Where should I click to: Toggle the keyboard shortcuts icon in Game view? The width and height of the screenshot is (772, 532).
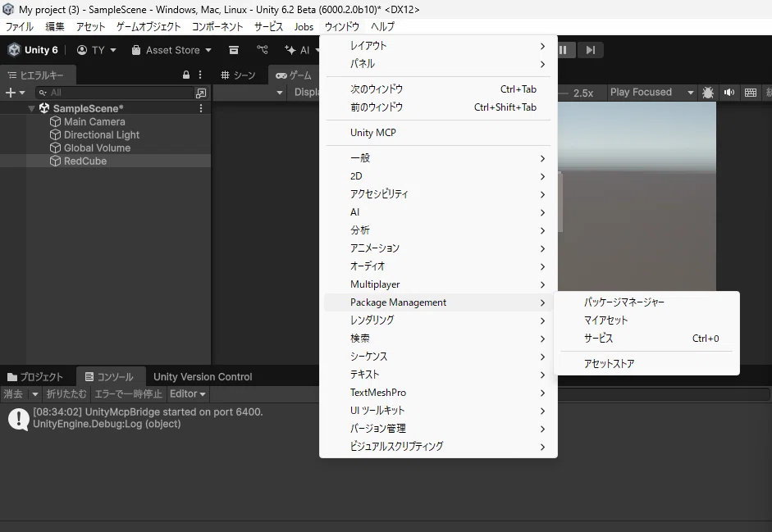751,92
